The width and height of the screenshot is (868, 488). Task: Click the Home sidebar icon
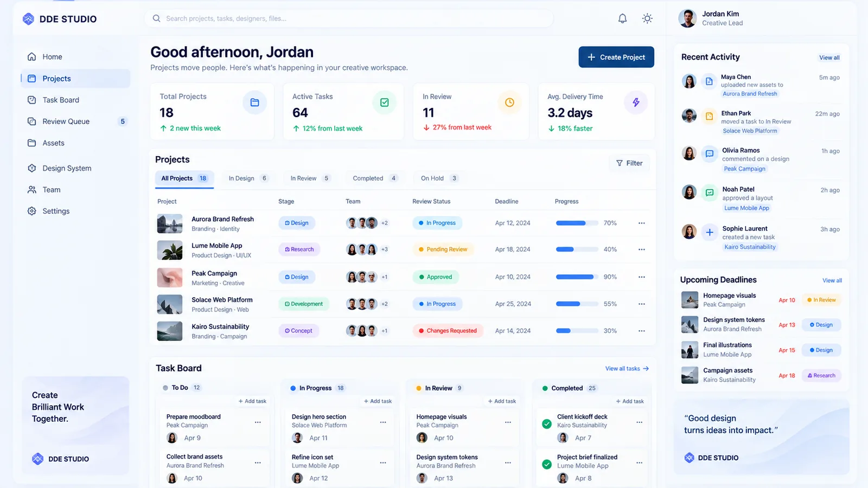[31, 57]
